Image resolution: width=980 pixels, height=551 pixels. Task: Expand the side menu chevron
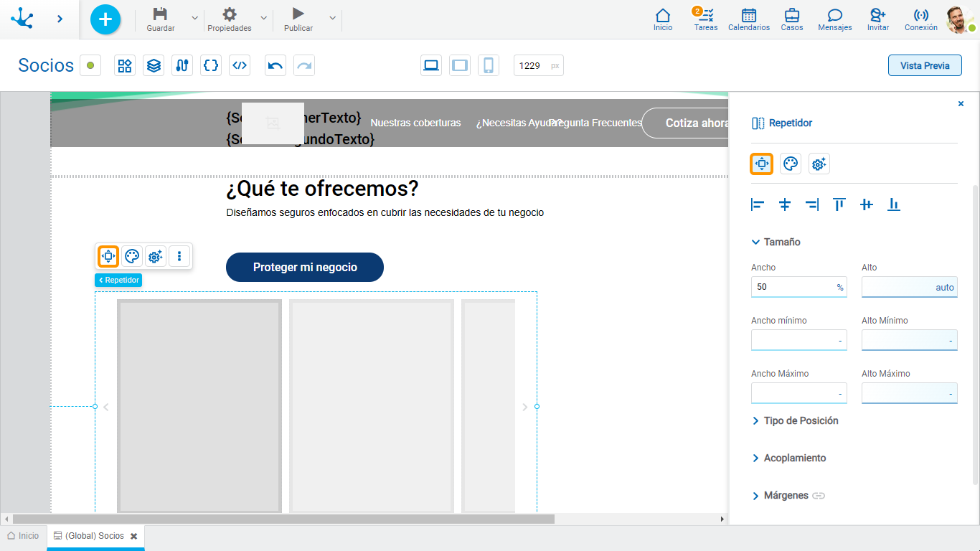60,19
